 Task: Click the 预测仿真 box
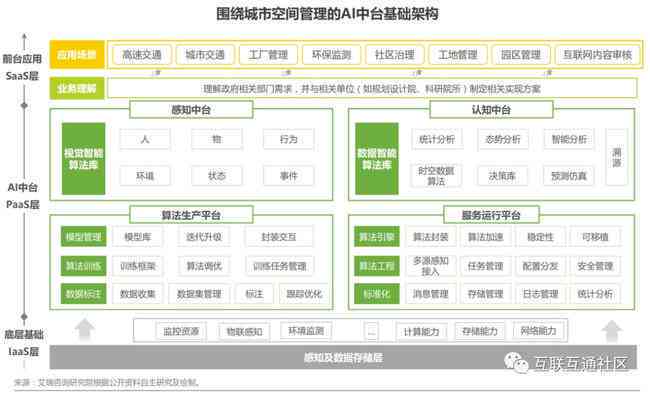(569, 176)
